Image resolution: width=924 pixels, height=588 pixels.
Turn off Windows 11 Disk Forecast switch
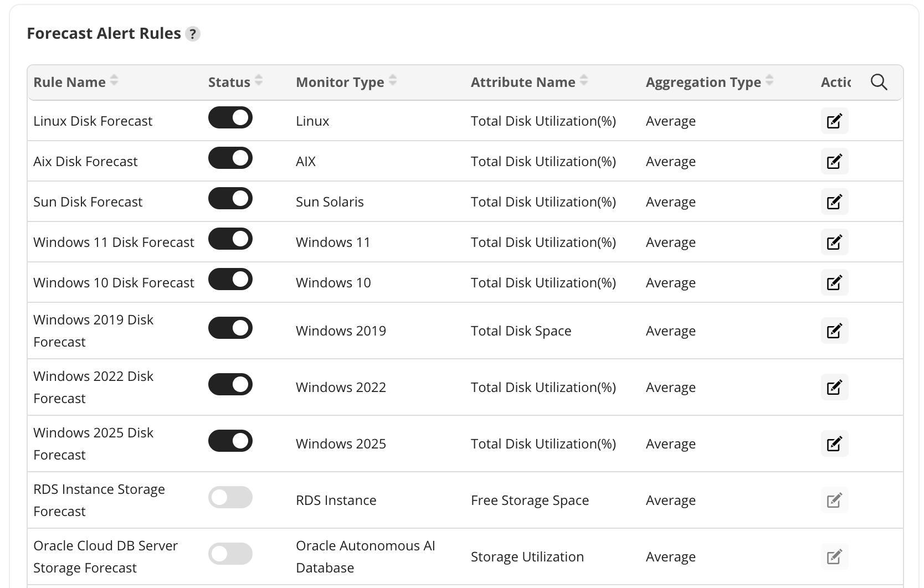coord(230,239)
